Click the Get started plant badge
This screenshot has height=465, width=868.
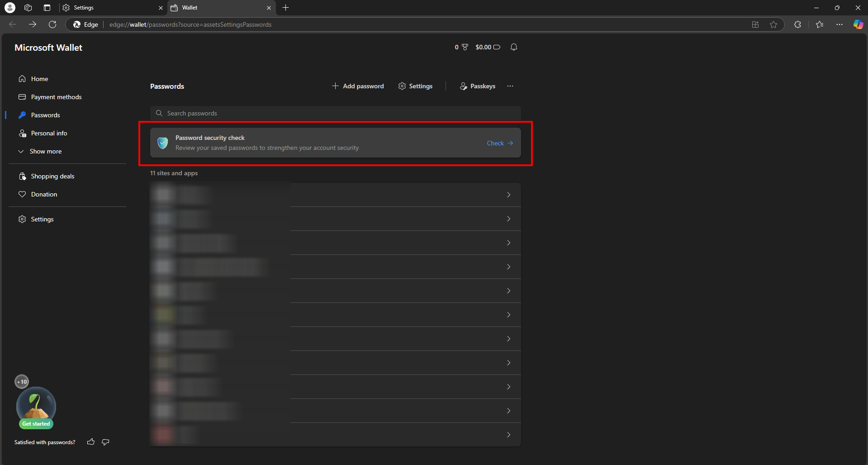[36, 407]
